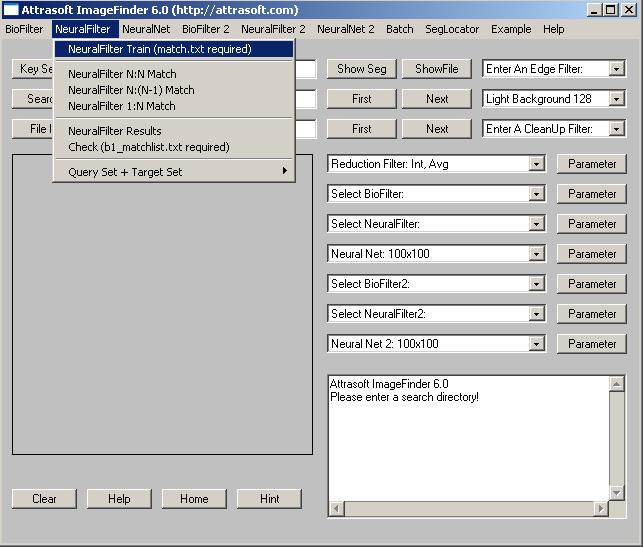Screen dimensions: 643x547
Task: Open the Batch menu
Action: (x=399, y=29)
